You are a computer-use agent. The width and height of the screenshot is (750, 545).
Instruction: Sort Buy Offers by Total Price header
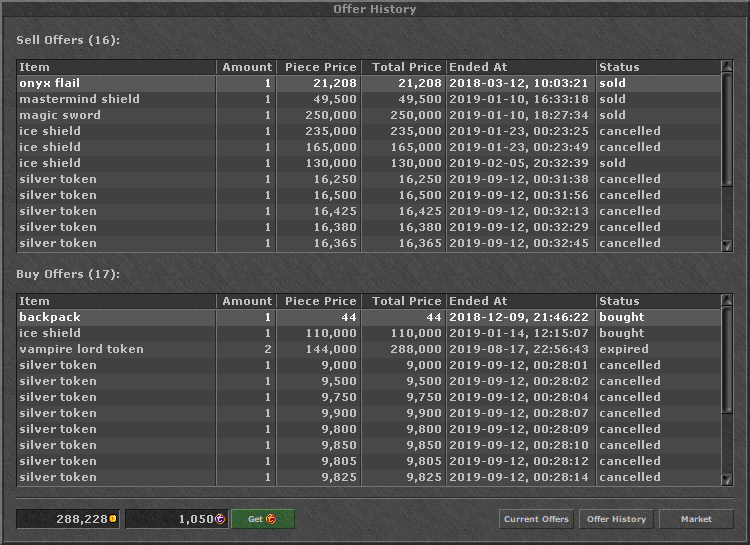[x=404, y=301]
